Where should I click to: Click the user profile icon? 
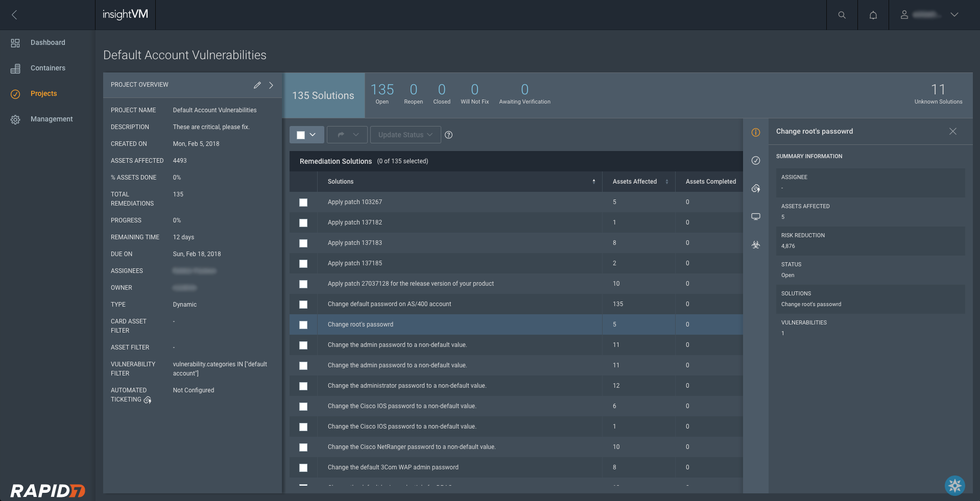(904, 15)
